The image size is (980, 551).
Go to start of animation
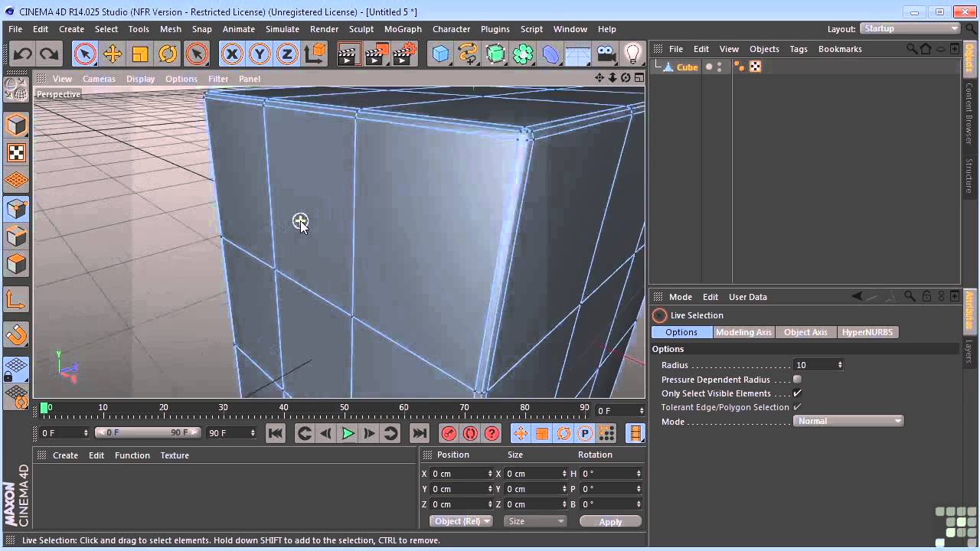point(276,433)
